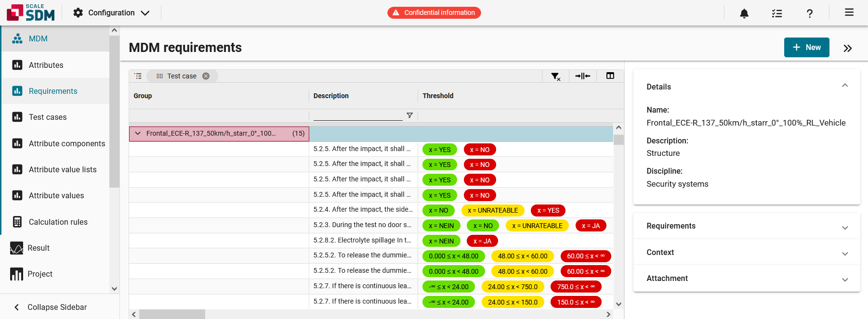
Task: Open the notifications bell
Action: pyautogui.click(x=744, y=13)
